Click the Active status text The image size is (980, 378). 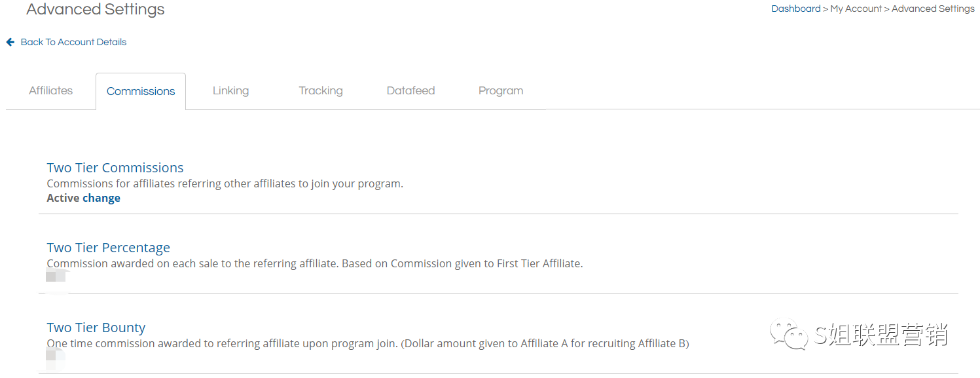coord(63,198)
